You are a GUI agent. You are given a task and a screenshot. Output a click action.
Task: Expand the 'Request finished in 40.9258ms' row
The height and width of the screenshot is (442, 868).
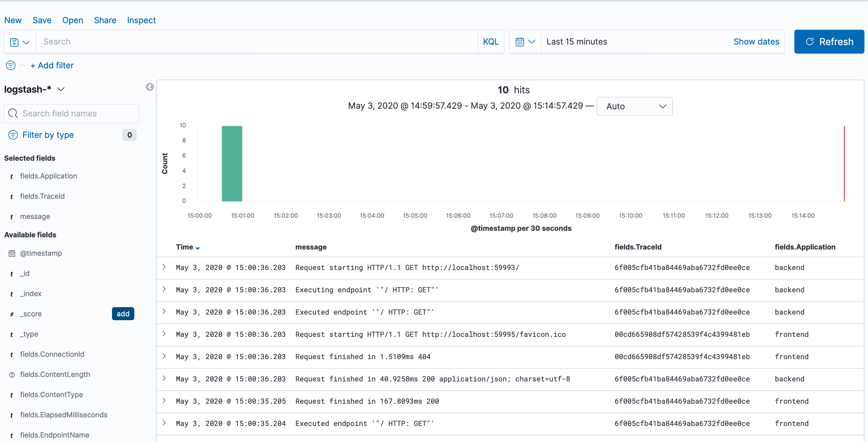click(x=164, y=378)
